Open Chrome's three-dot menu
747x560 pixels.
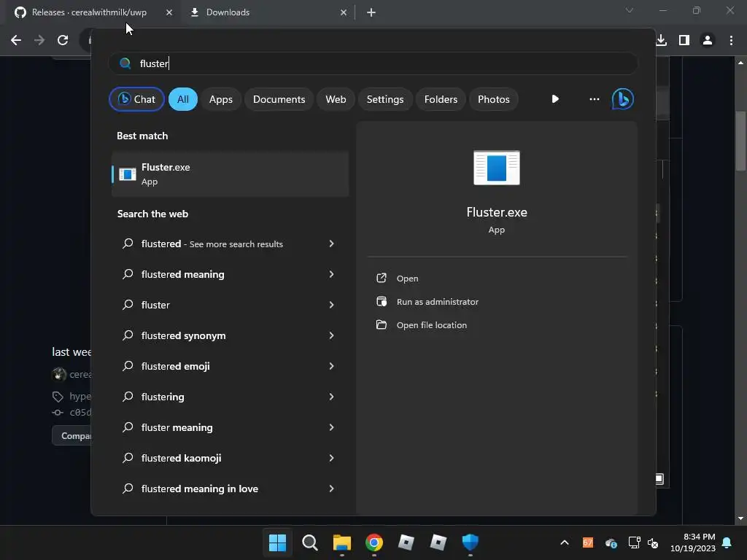click(731, 40)
